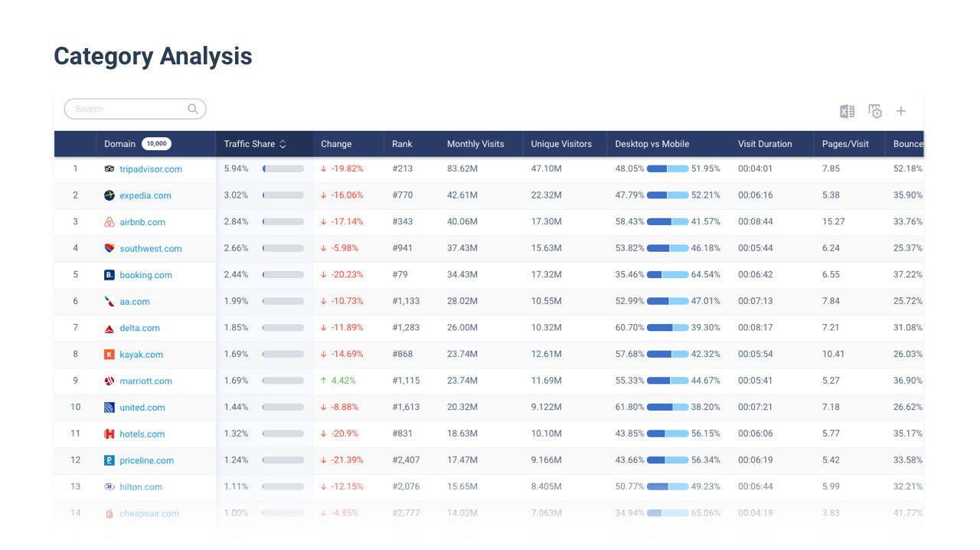
Task: Open the column settings icon
Action: [x=875, y=112]
